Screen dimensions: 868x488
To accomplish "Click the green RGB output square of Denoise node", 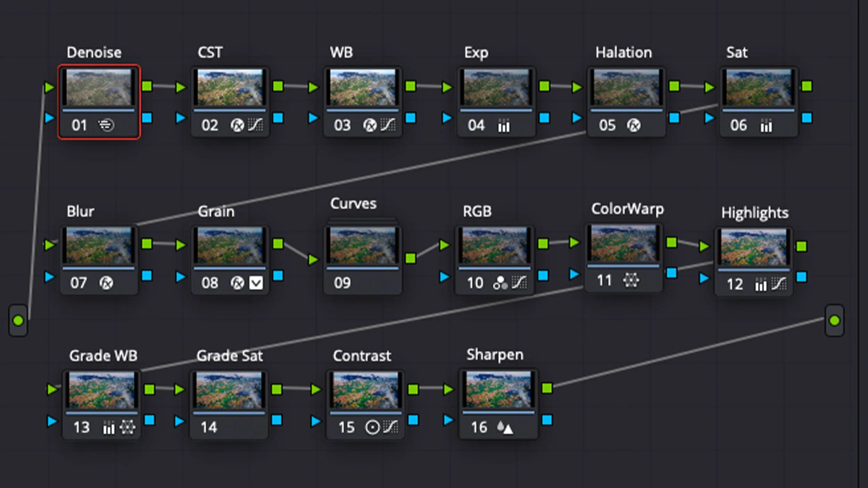I will (147, 86).
